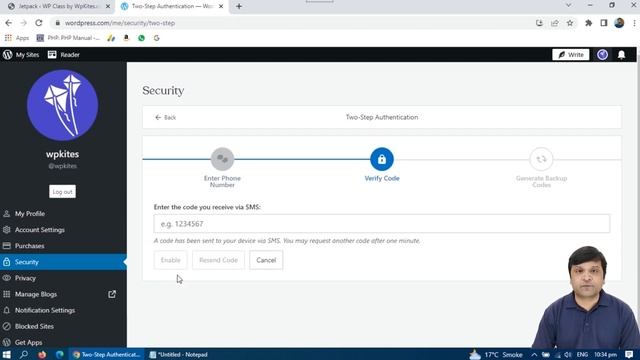Screen dimensions: 640x360
Task: Close the Jetpack browser tab
Action: (x=108, y=7)
